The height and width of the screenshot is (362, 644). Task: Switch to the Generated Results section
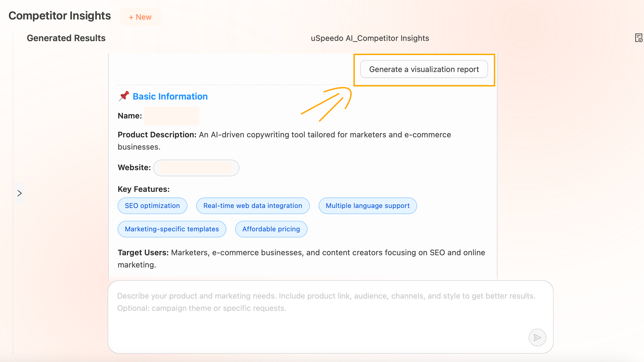66,38
